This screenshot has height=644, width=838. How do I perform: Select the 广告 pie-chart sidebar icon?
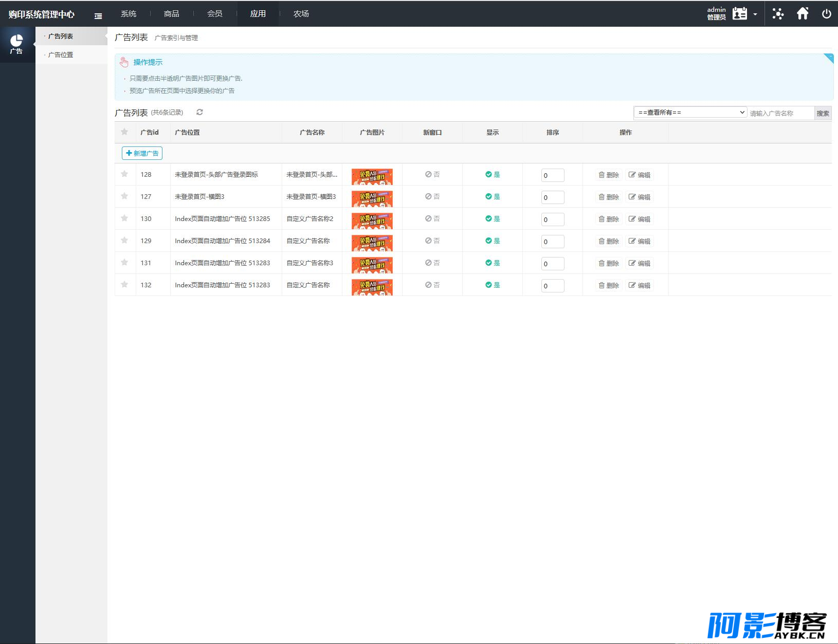17,44
